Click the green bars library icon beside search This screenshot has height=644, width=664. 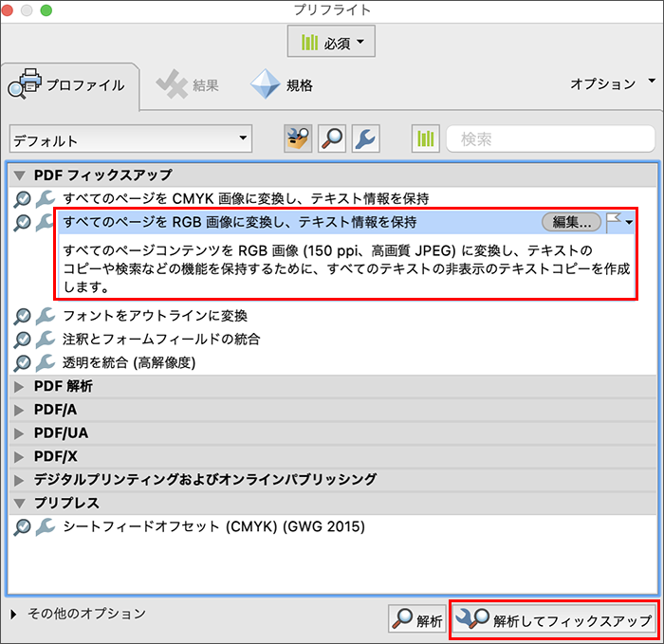point(424,138)
